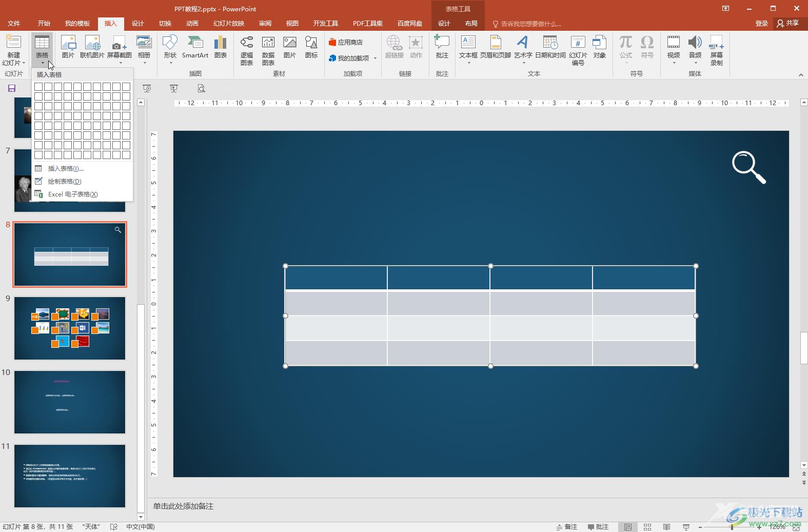This screenshot has height=532, width=808.
Task: Insert a Chart
Action: 221,47
